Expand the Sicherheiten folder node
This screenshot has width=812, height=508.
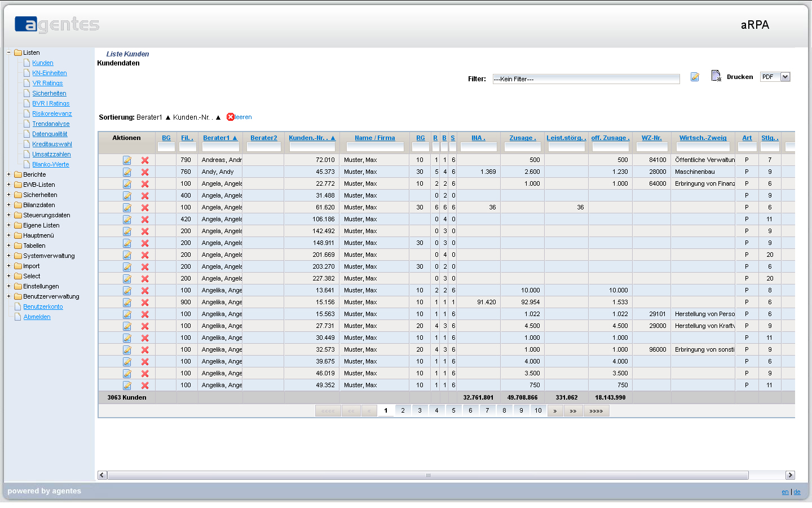(x=8, y=195)
